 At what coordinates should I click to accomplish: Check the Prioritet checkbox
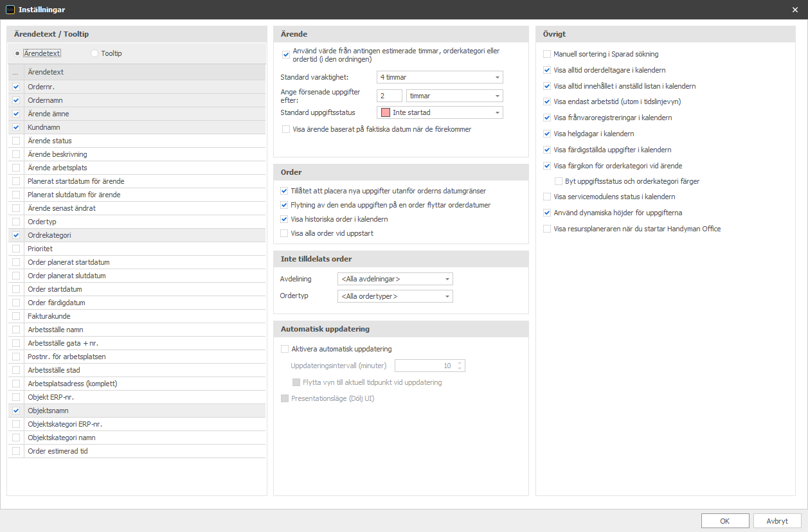(16, 249)
